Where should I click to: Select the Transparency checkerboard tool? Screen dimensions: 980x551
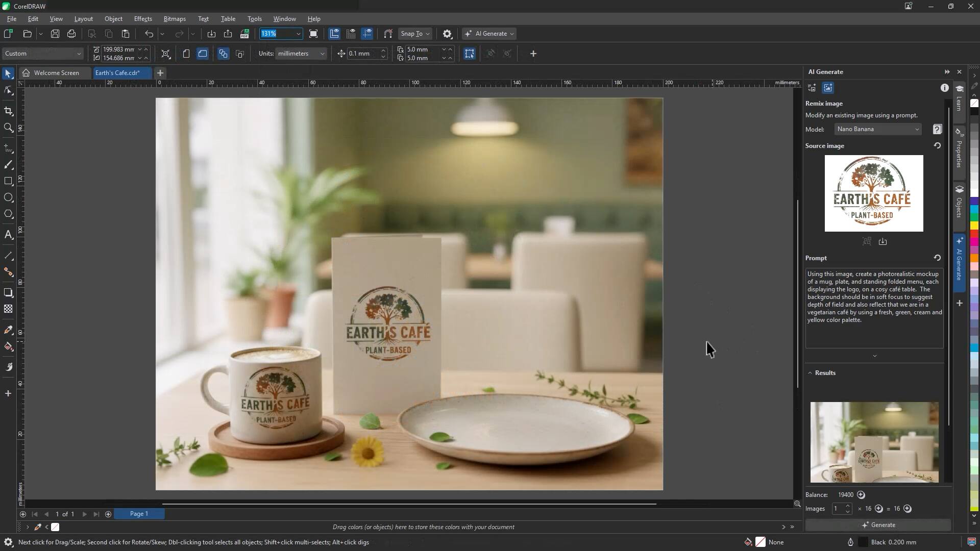[x=8, y=309]
